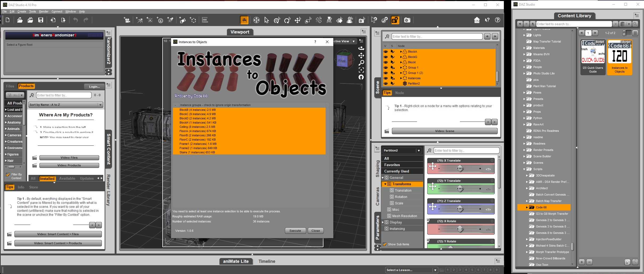Select the Joint Editor bone tool
The width and height of the screenshot is (644, 274).
[319, 20]
